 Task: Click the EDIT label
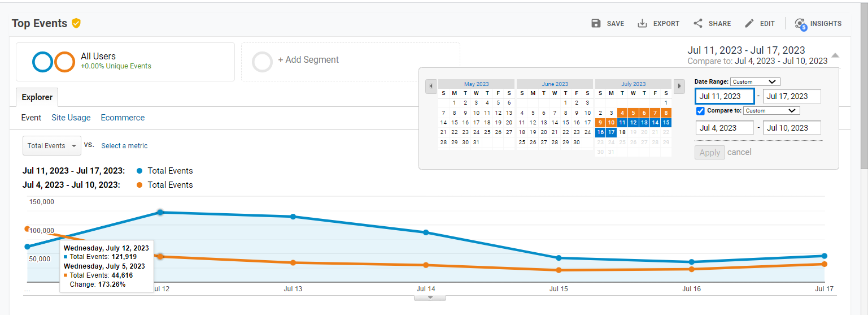coord(767,24)
